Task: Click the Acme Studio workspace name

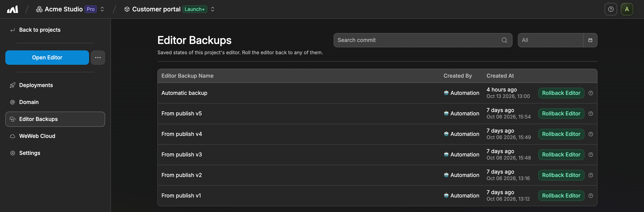Action: 64,9
